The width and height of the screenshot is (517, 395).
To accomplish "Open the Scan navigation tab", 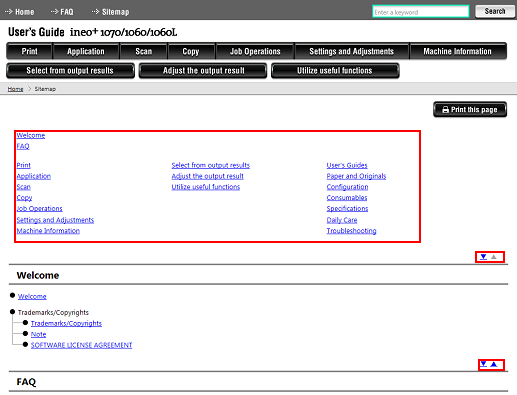I will [144, 51].
